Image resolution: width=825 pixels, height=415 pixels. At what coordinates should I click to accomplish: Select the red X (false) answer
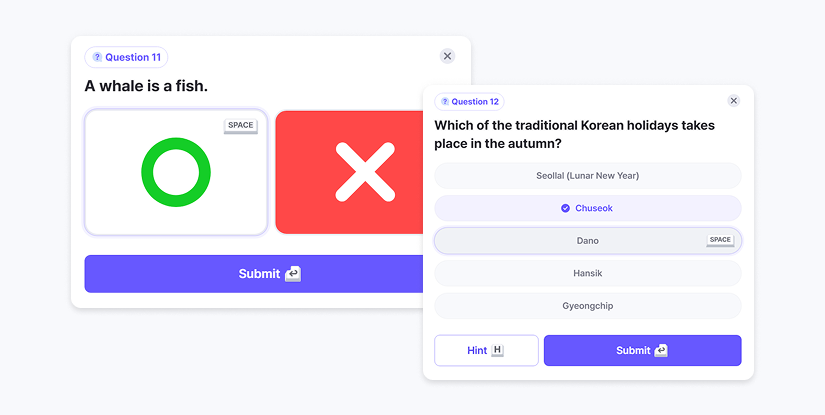[349, 172]
